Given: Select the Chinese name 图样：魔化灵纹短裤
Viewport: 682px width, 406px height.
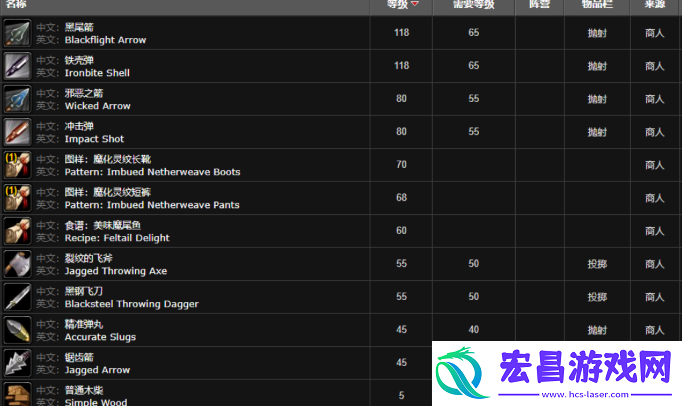Looking at the screenshot, I should pyautogui.click(x=108, y=192).
